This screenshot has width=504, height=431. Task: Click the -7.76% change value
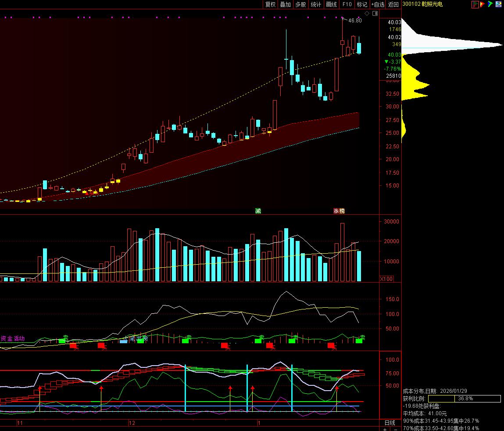[x=393, y=69]
